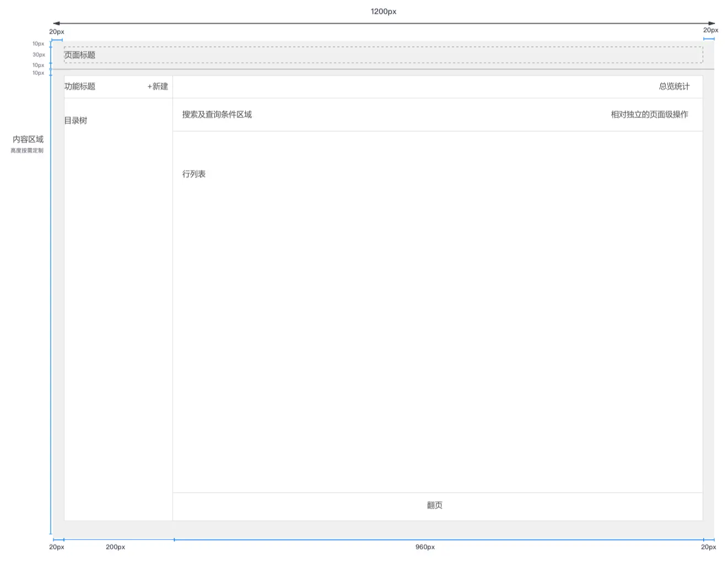Click the 翻页 pagination label

(x=435, y=505)
